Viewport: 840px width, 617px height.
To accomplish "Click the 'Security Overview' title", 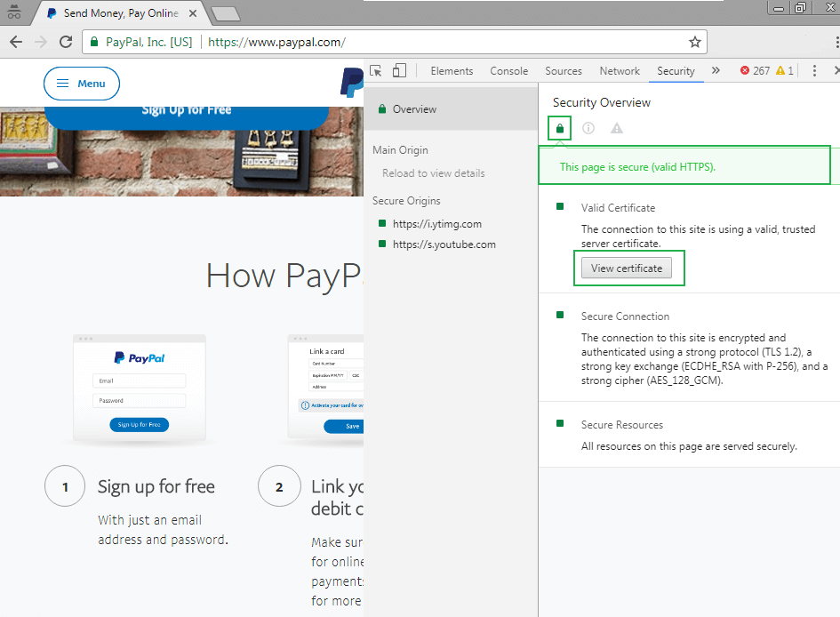I will (x=602, y=102).
